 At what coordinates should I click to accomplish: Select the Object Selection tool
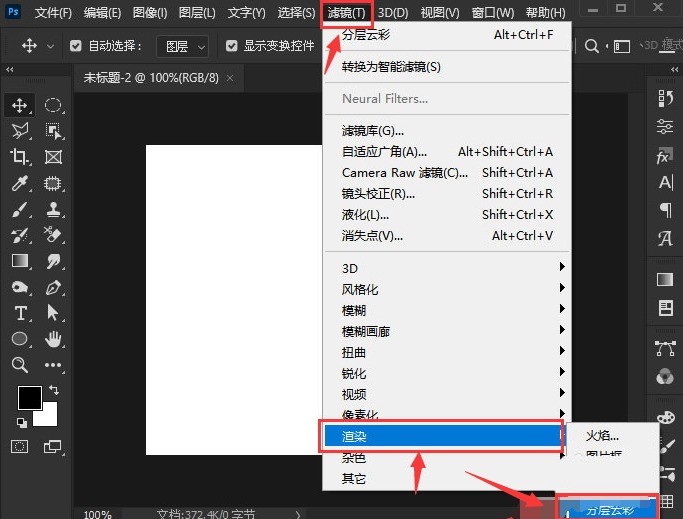pos(53,131)
